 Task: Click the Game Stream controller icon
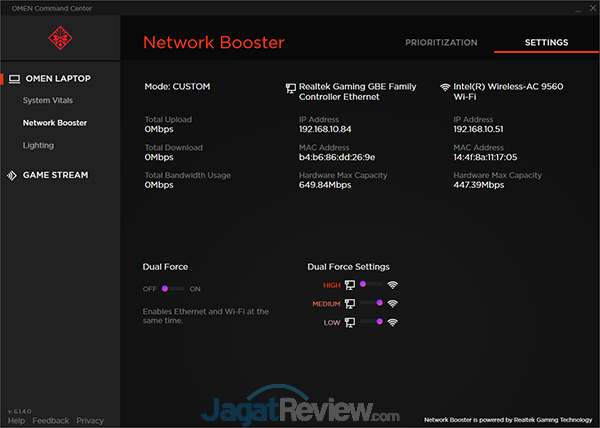[15, 175]
